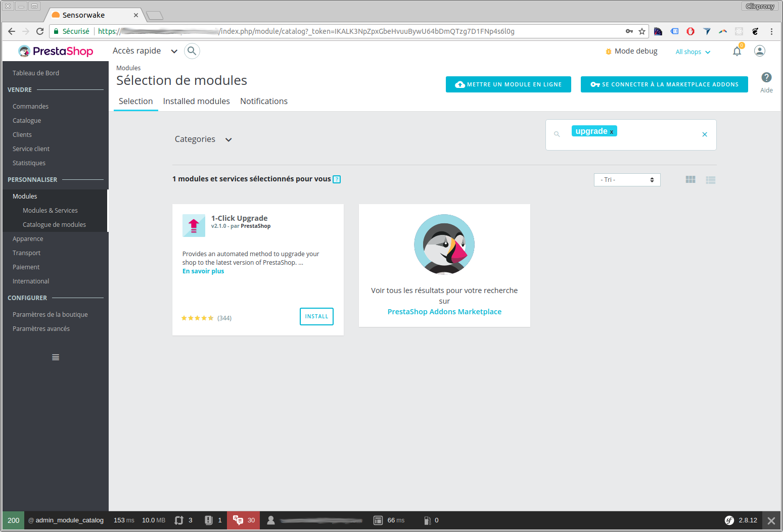Screen dimensions: 783x532
Task: Click the red Opera-style extension icon
Action: (690, 31)
